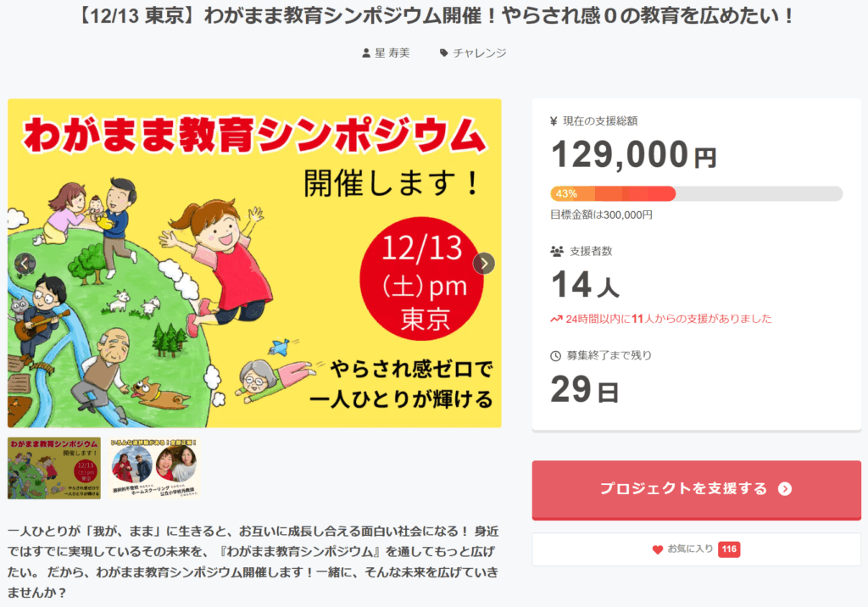This screenshot has width=868, height=607.
Task: Click the next image arrow on carousel
Action: tap(484, 264)
